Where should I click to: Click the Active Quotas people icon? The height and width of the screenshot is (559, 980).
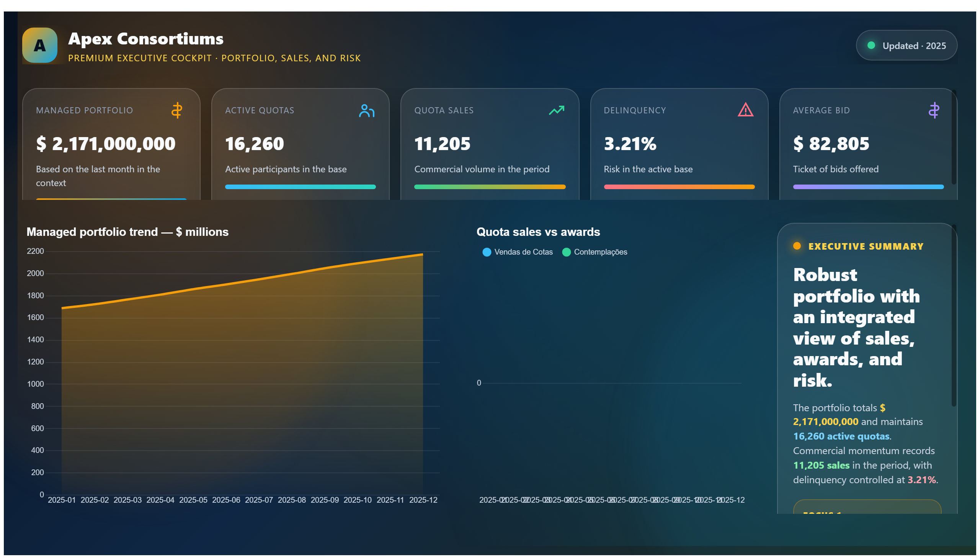[x=366, y=111]
